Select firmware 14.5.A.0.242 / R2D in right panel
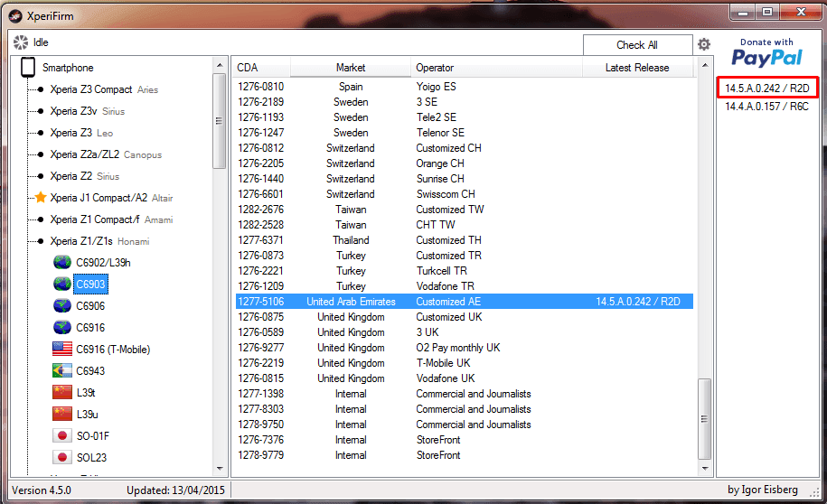The width and height of the screenshot is (827, 504). coord(766,88)
